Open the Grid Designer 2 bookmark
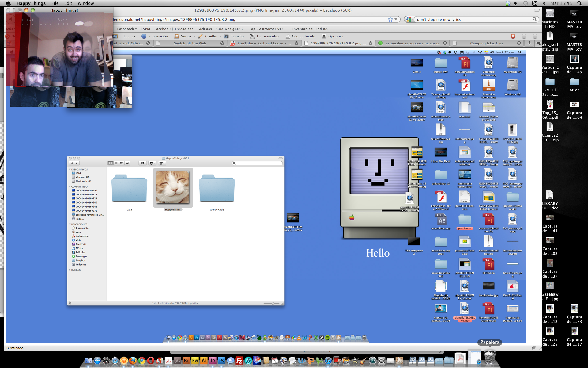 pos(230,29)
